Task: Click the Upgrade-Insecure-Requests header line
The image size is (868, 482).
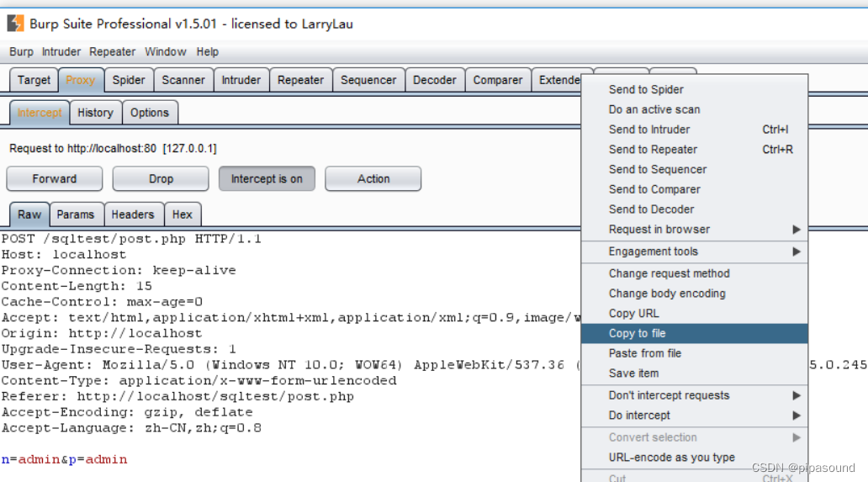Action: [119, 349]
